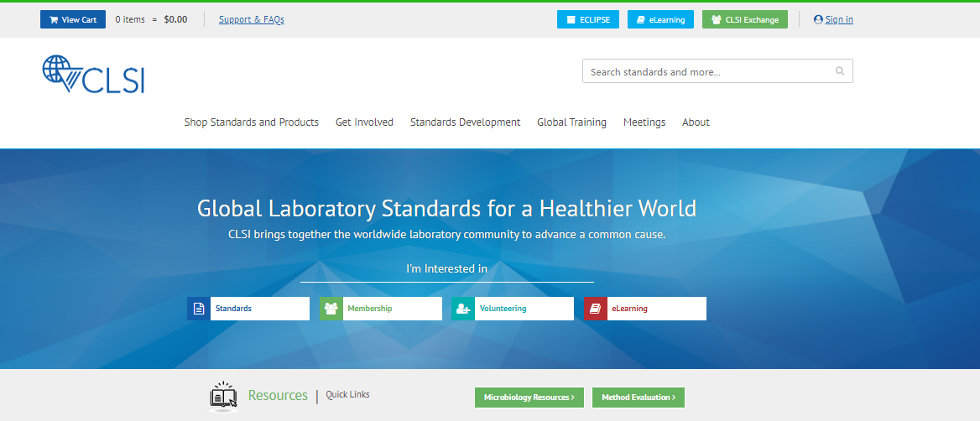This screenshot has width=980, height=421.
Task: Open Shop Standards and Products menu
Action: click(251, 122)
